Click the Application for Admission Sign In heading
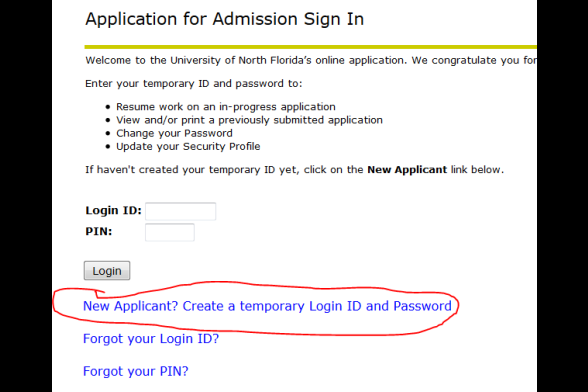This screenshot has height=392, width=588. [224, 20]
